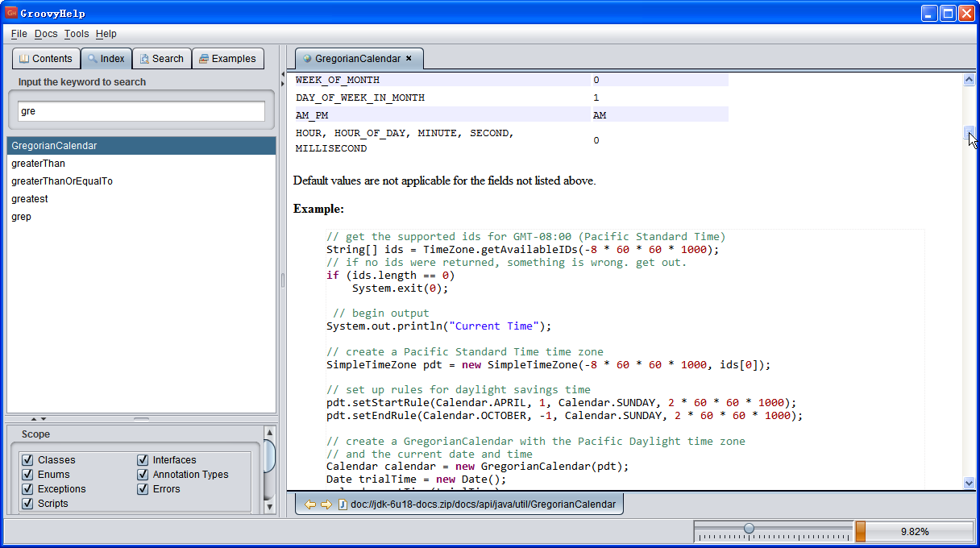Viewport: 980px width, 548px height.
Task: Close the GroovyHelp window
Action: coord(966,13)
